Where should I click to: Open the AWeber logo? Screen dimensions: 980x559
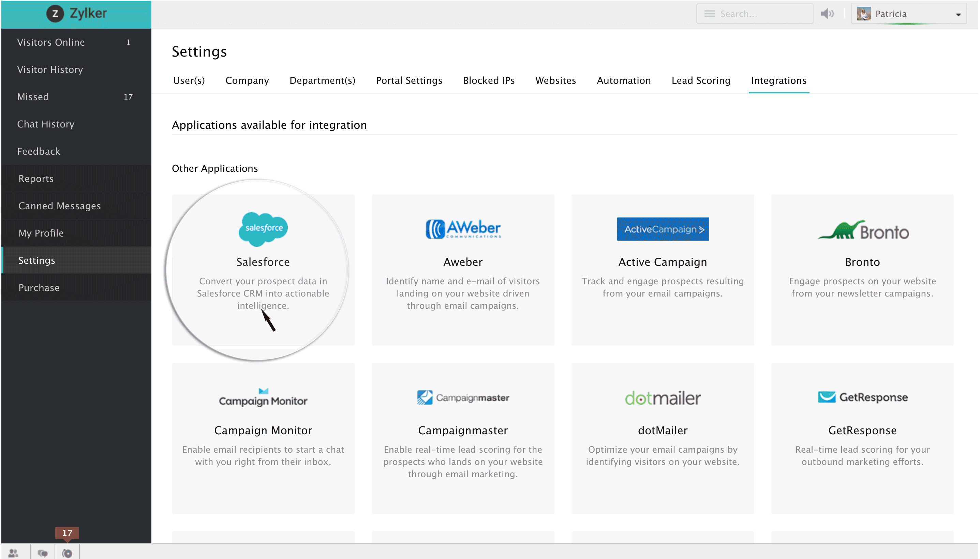[463, 229]
